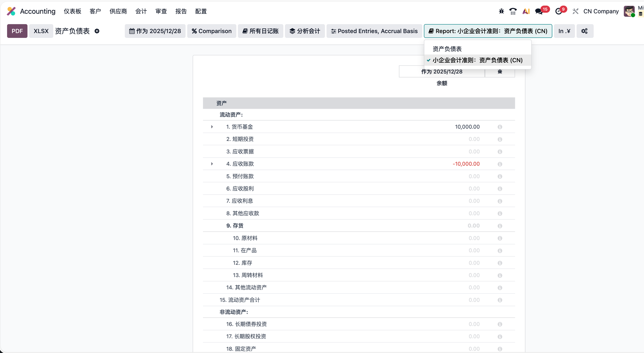Export report with PDF button

click(17, 31)
